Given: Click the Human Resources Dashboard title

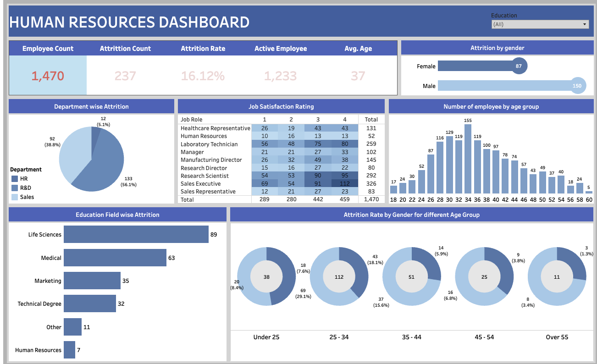Looking at the screenshot, I should [129, 22].
